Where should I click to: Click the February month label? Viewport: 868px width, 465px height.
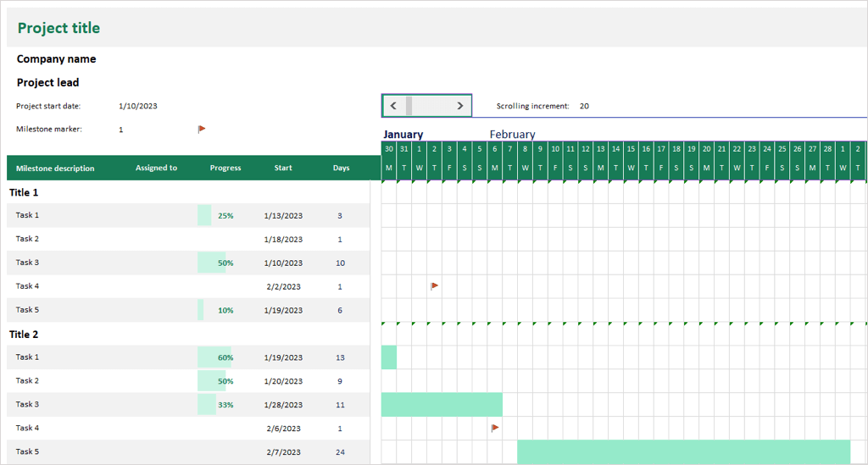512,135
